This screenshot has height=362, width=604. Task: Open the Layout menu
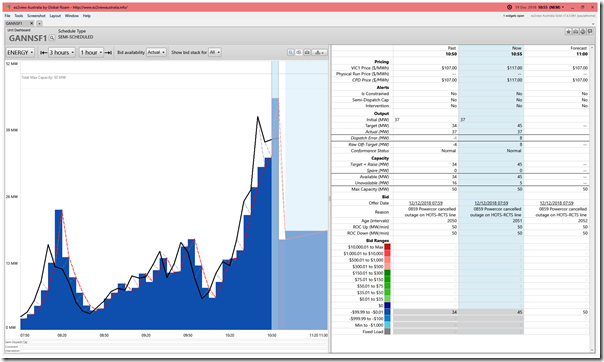tap(55, 16)
